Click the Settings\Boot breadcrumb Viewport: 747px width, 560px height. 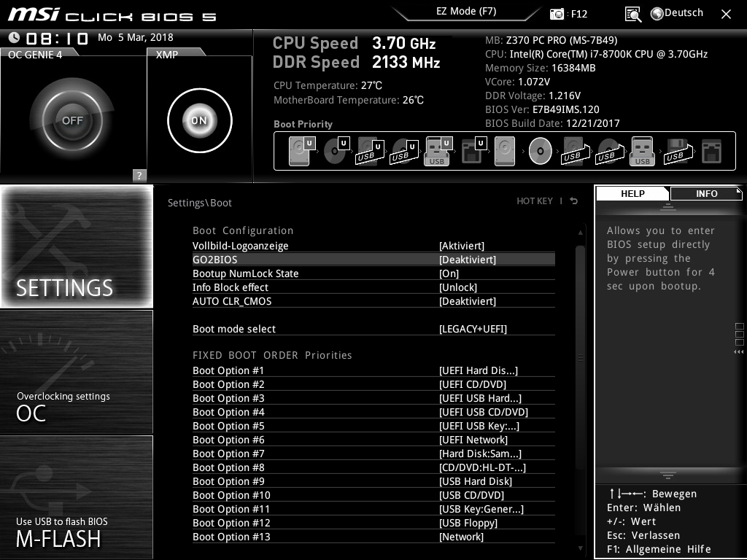pyautogui.click(x=200, y=203)
